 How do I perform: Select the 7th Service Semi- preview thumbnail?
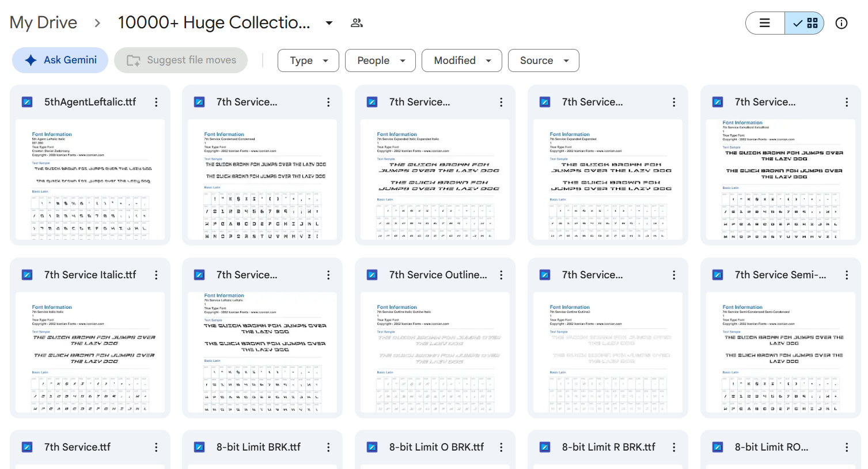780,353
